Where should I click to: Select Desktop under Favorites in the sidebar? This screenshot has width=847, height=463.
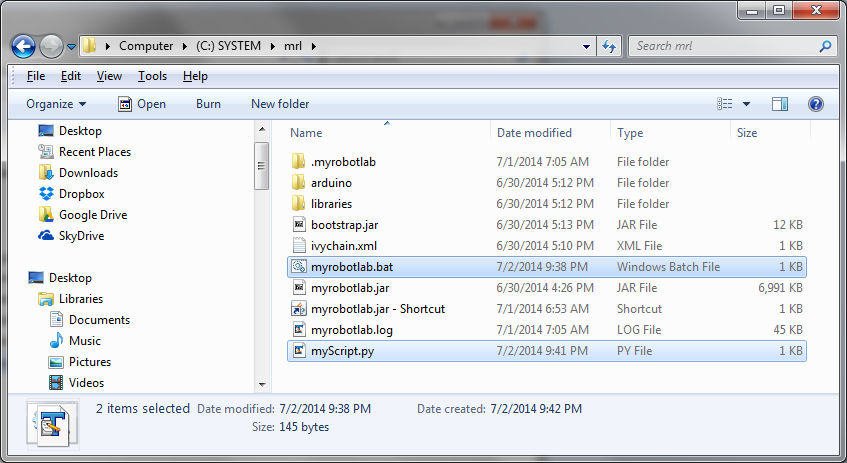click(x=70, y=131)
